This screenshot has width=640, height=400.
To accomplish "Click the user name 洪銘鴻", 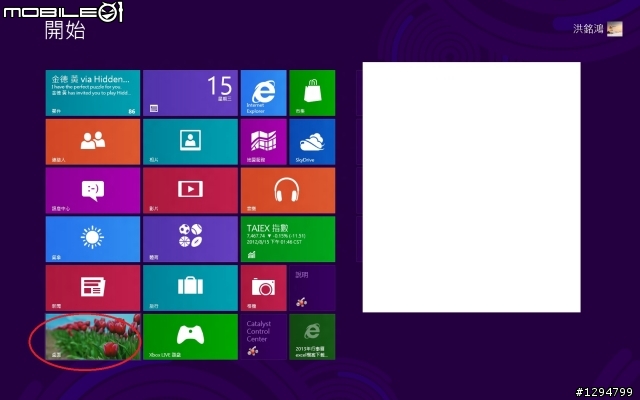I will [x=588, y=29].
